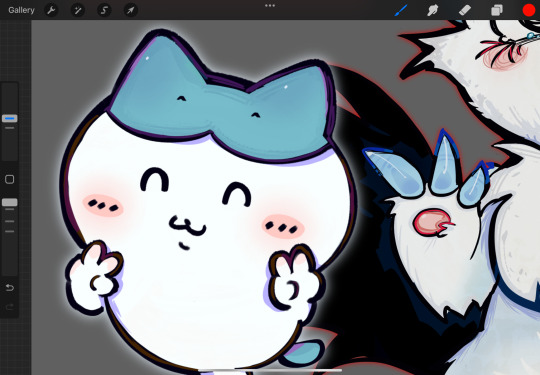Select the Eraser tool
This screenshot has height=375, width=540.
[x=465, y=10]
